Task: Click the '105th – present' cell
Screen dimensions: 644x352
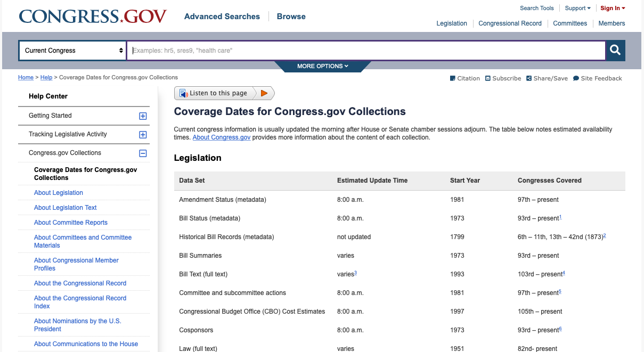Action: click(x=540, y=312)
